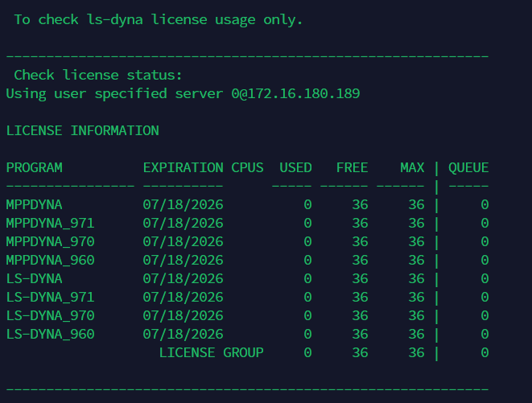Click the USED value in the LICENSE GROUP row
This screenshot has height=403, width=532.
click(x=307, y=352)
